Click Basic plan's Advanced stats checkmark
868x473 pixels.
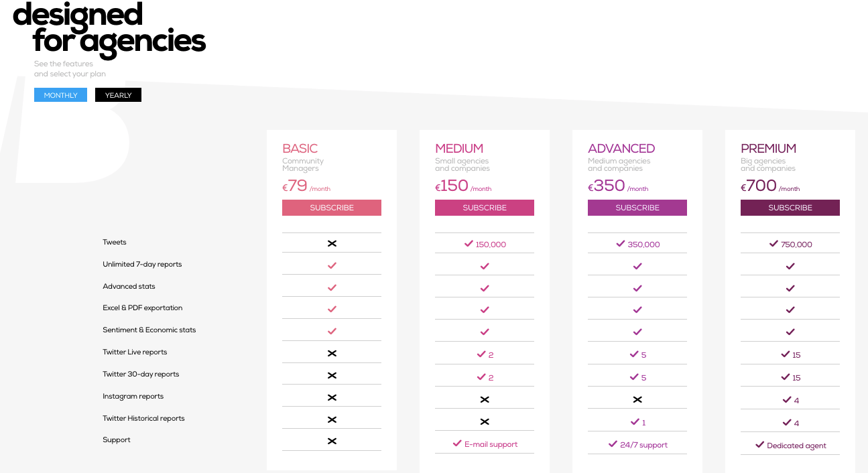pos(332,287)
